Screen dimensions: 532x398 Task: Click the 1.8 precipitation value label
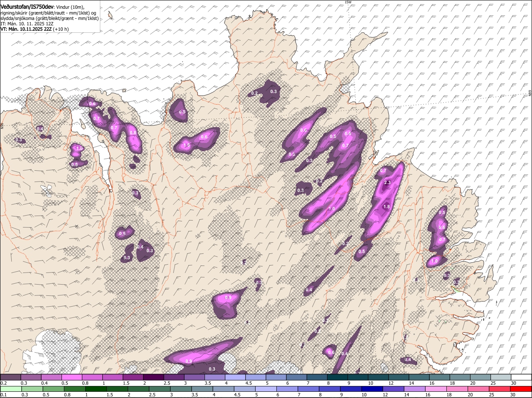pyautogui.click(x=386, y=207)
